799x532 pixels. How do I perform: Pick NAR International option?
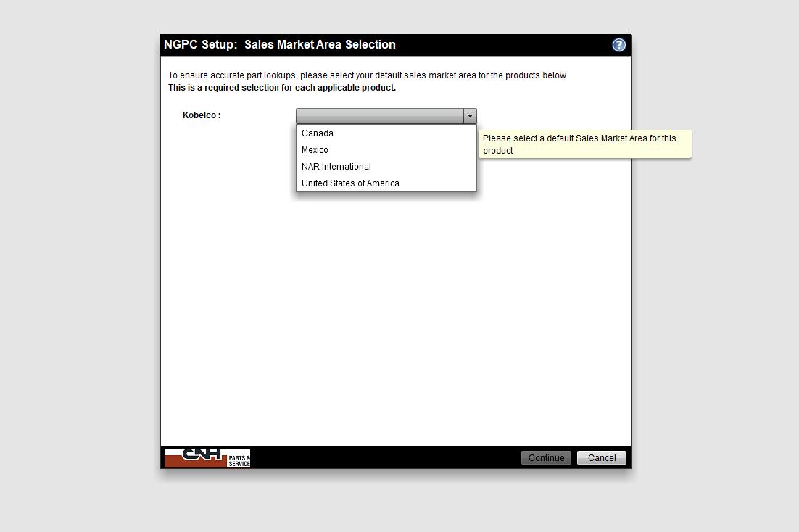point(386,167)
